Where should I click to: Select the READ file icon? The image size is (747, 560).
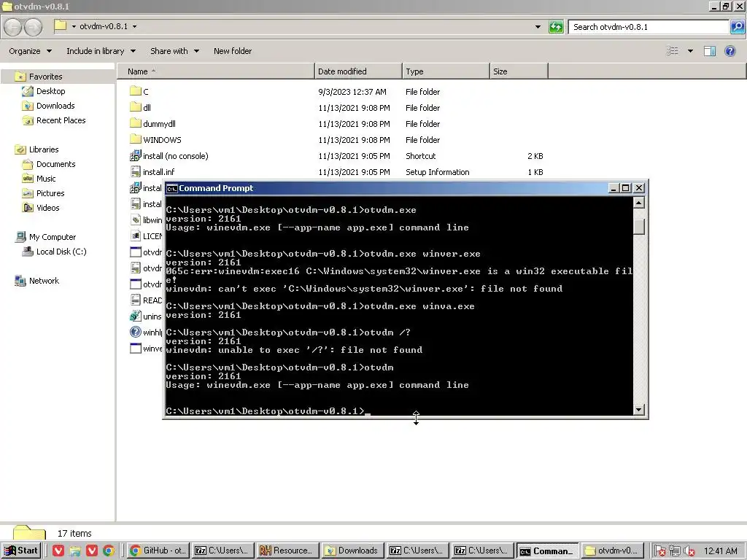pyautogui.click(x=135, y=300)
